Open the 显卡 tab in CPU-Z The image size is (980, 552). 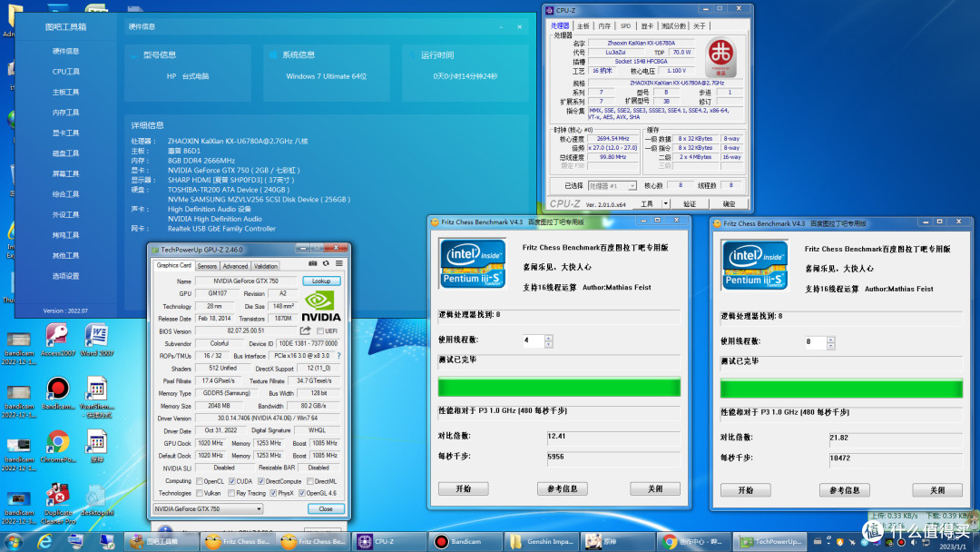(x=648, y=25)
